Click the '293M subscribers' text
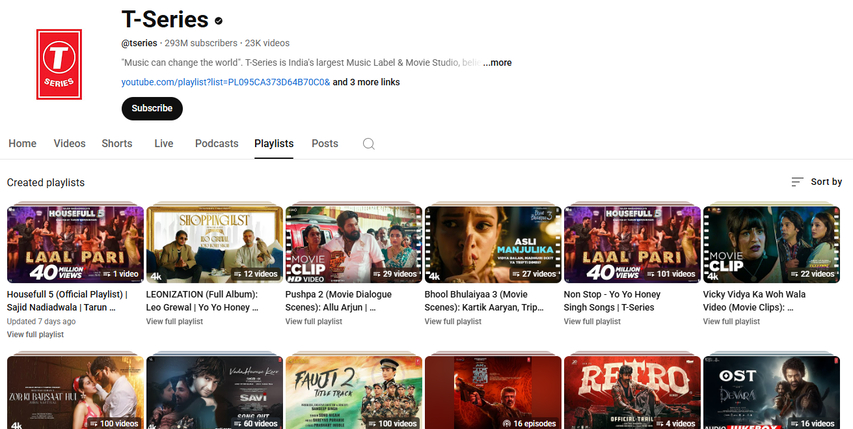This screenshot has width=853, height=429. click(201, 43)
